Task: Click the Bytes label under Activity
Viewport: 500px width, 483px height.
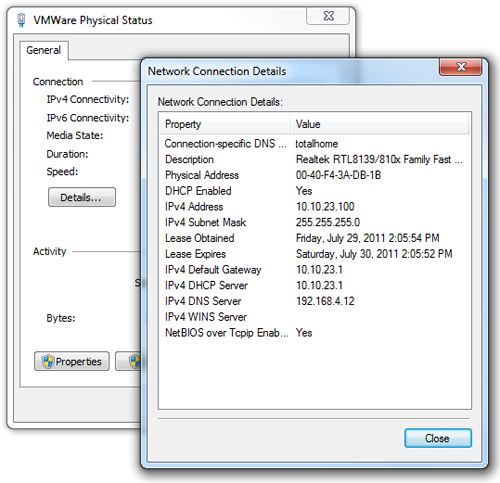Action: pyautogui.click(x=61, y=318)
